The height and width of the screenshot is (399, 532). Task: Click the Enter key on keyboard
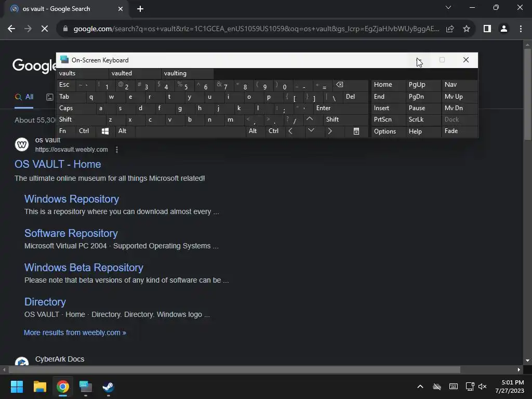[341, 108]
